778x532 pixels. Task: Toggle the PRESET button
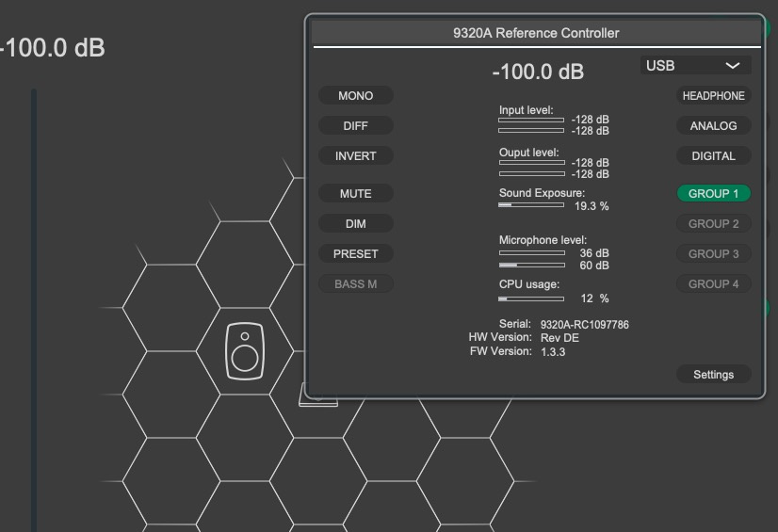[x=356, y=254]
